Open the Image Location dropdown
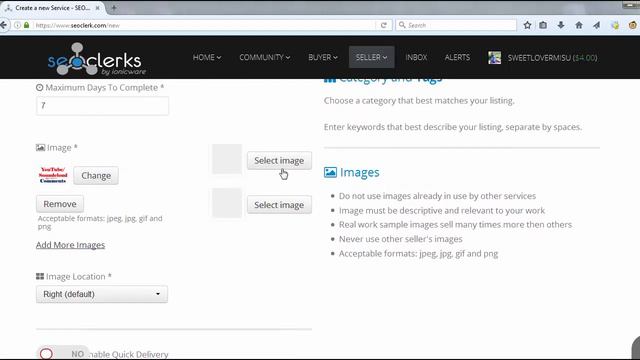 coord(102,294)
